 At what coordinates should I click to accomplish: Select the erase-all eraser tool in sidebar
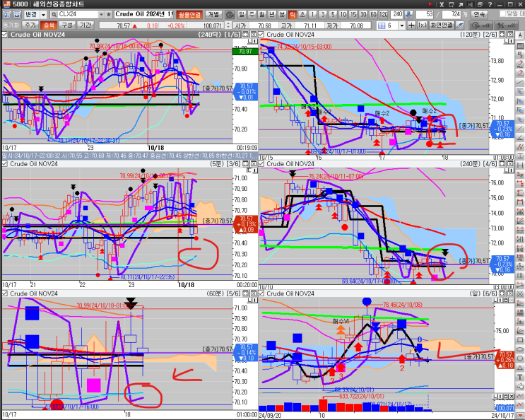tap(520, 64)
